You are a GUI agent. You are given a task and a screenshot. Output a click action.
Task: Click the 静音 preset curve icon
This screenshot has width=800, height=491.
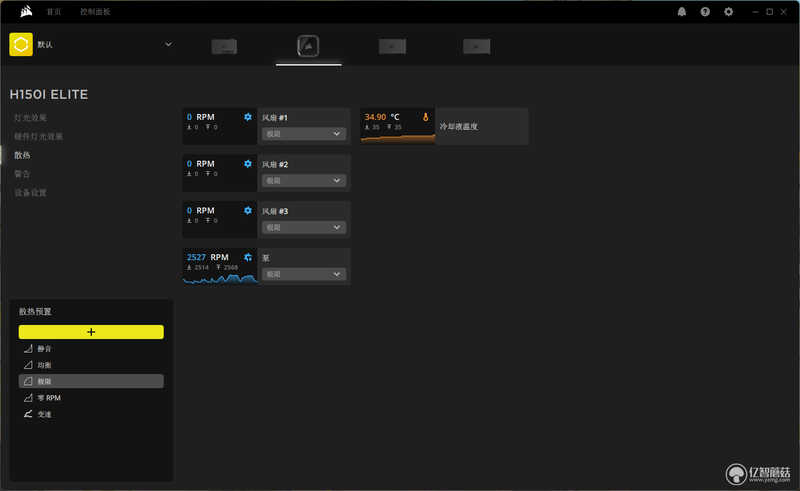(28, 349)
